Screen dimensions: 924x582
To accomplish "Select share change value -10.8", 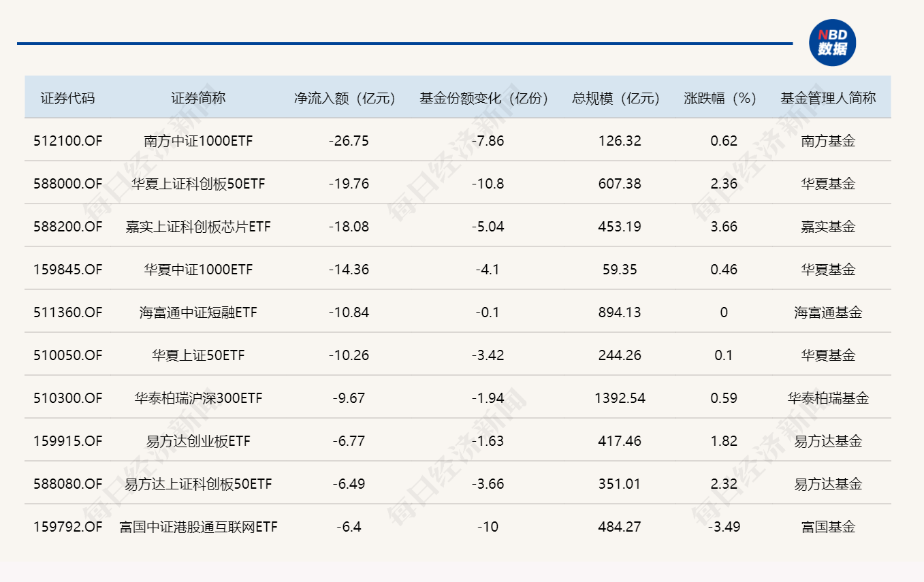I will [x=488, y=184].
